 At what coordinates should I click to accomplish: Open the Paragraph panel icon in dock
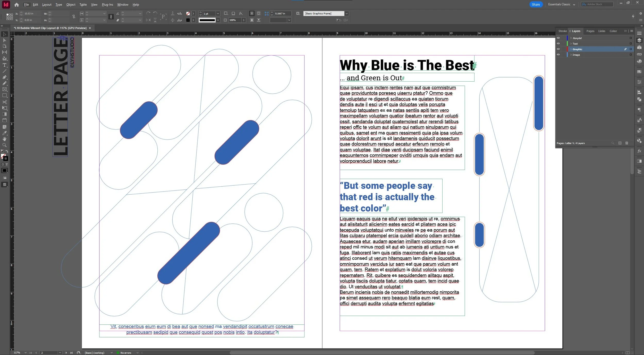coord(639,110)
